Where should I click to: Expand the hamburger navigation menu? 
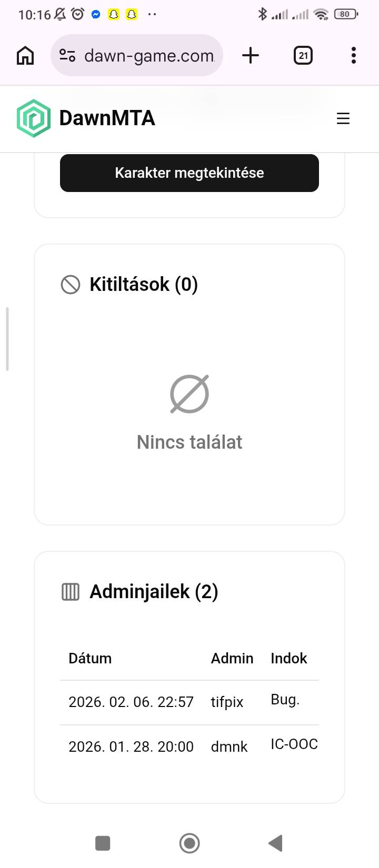(x=343, y=118)
